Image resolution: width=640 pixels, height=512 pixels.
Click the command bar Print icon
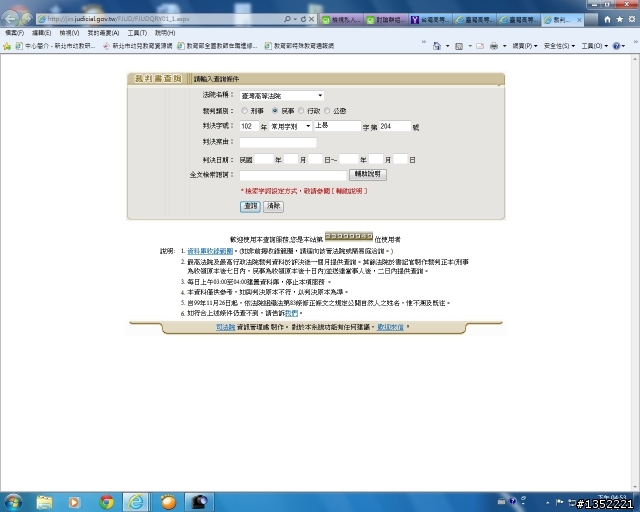point(494,46)
